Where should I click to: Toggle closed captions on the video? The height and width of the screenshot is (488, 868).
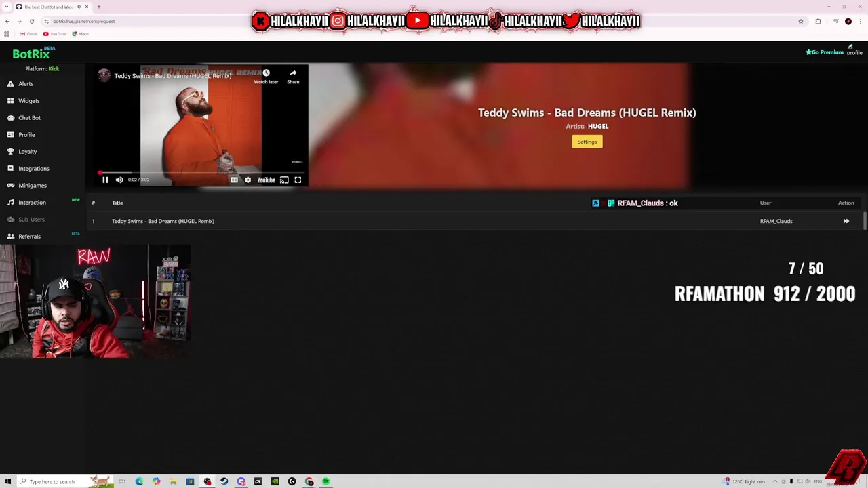coord(234,180)
